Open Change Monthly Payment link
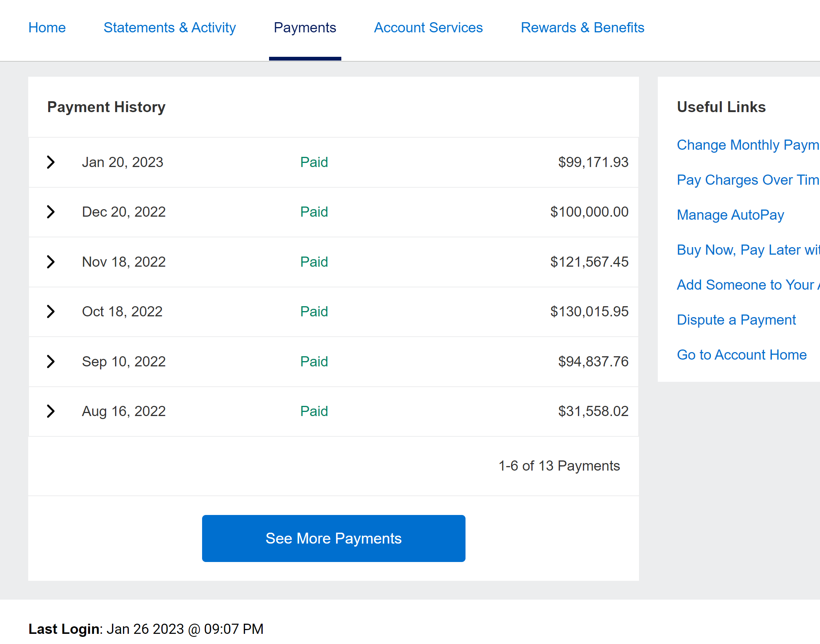This screenshot has width=820, height=644. pyautogui.click(x=747, y=145)
